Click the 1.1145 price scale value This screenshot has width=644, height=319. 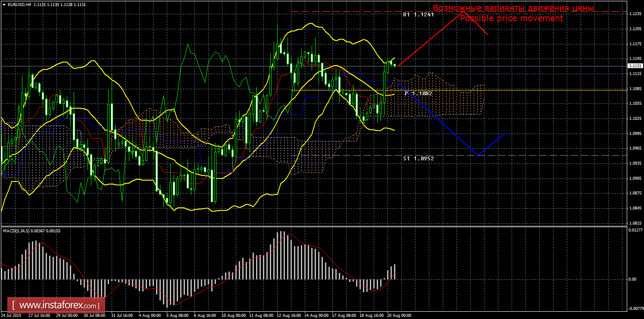[x=635, y=59]
